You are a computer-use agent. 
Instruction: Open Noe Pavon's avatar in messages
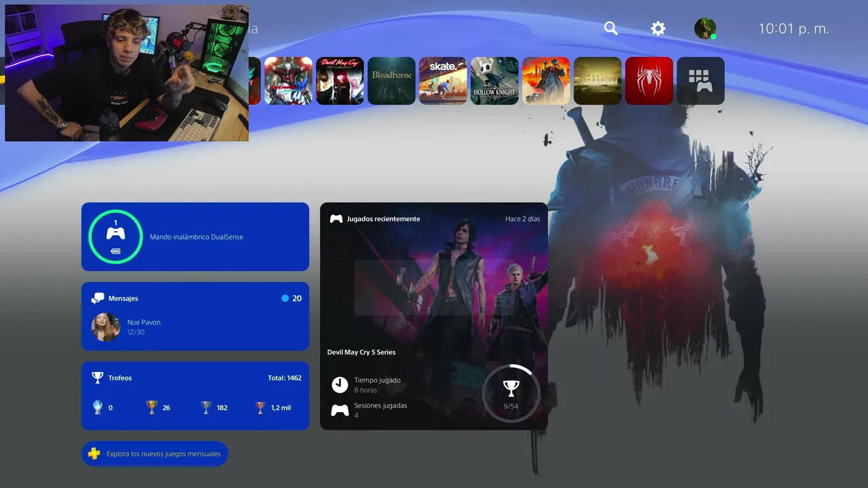click(106, 327)
